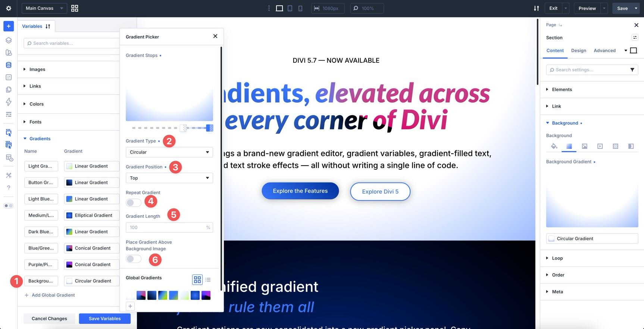The image size is (644, 329).
Task: Click the blue add element plus button
Action: (x=9, y=26)
